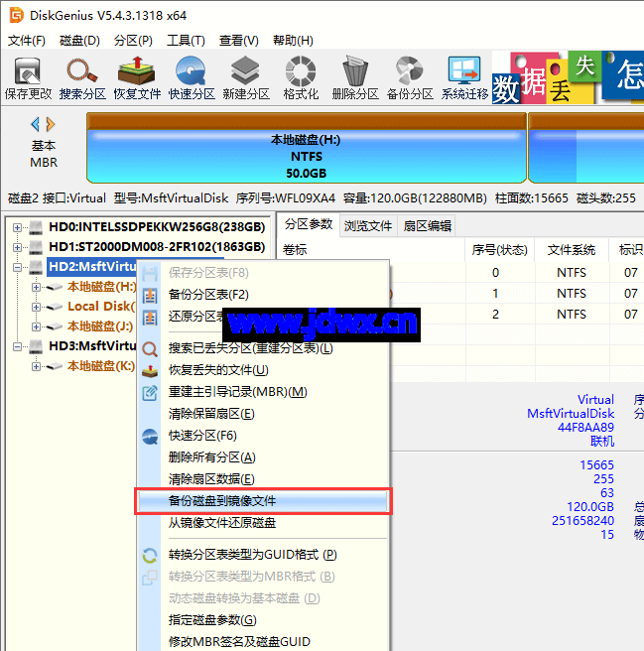Click the edit icon beside 重建主引导记录
Viewport: 644px width, 651px height.
click(150, 392)
